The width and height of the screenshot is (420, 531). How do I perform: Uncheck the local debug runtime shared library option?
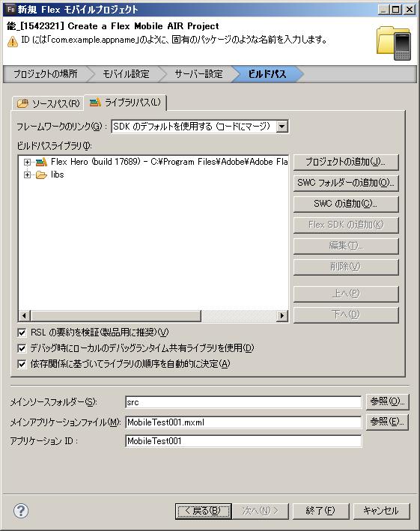pos(22,348)
